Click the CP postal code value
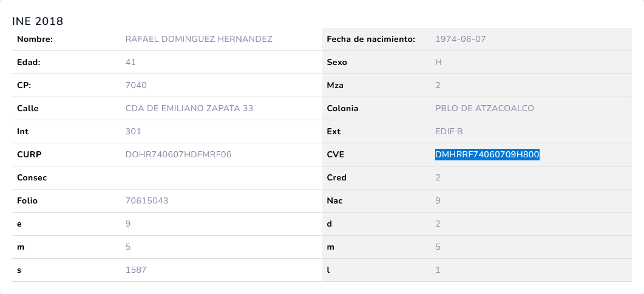The width and height of the screenshot is (644, 294). pyautogui.click(x=136, y=86)
